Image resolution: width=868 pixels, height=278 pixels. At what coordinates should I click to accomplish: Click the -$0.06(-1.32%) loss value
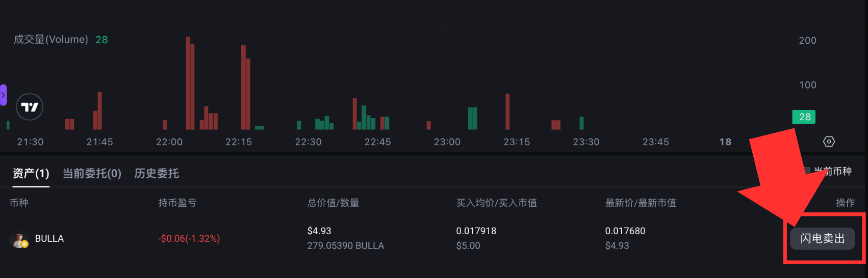tap(189, 239)
